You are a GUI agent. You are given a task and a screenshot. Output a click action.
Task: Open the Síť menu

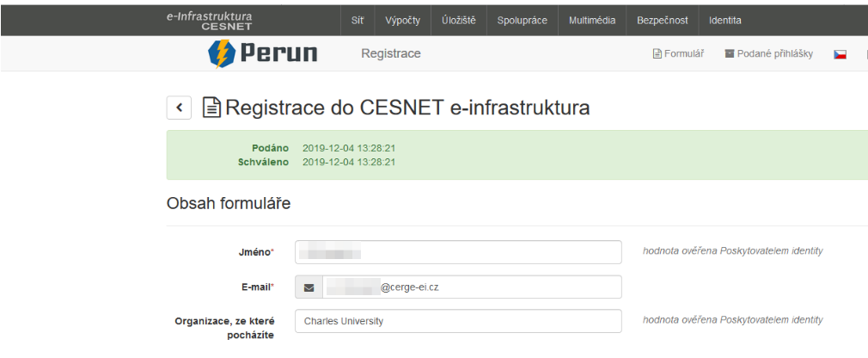[358, 20]
